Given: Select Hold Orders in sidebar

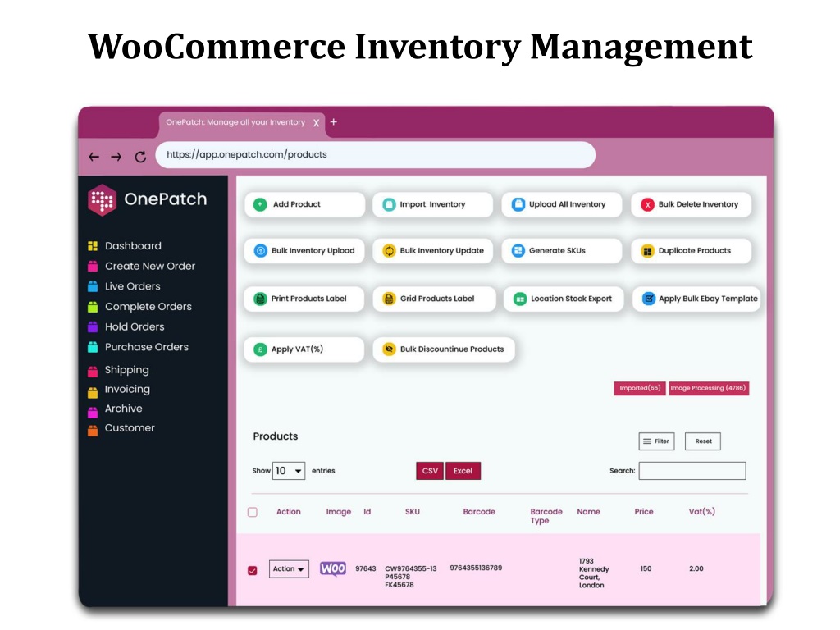Looking at the screenshot, I should pos(135,326).
